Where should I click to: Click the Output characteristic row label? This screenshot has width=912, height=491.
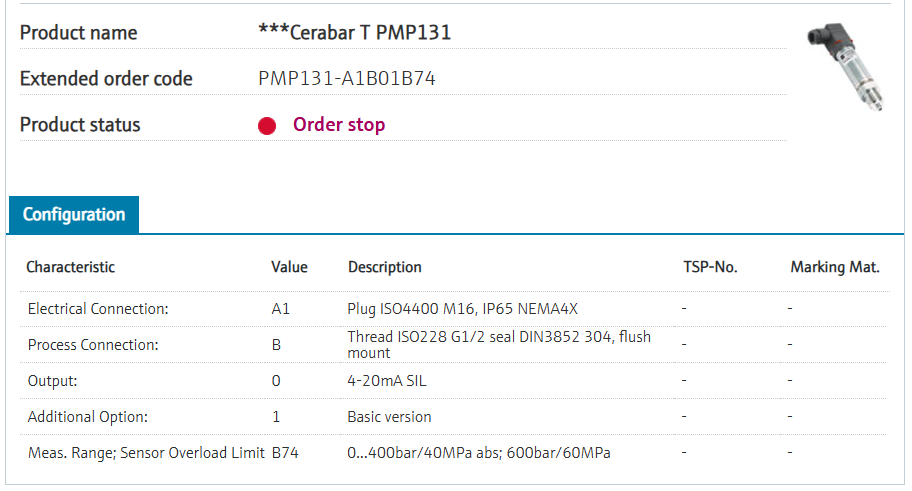[x=52, y=381]
